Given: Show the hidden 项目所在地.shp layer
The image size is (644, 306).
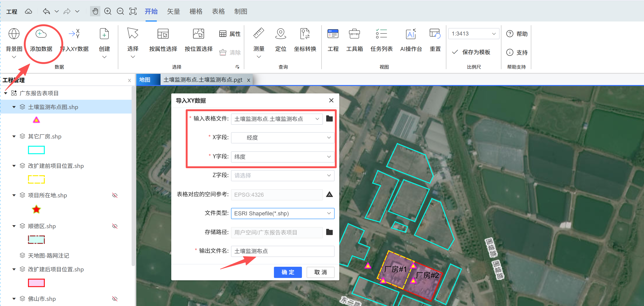Looking at the screenshot, I should 115,195.
